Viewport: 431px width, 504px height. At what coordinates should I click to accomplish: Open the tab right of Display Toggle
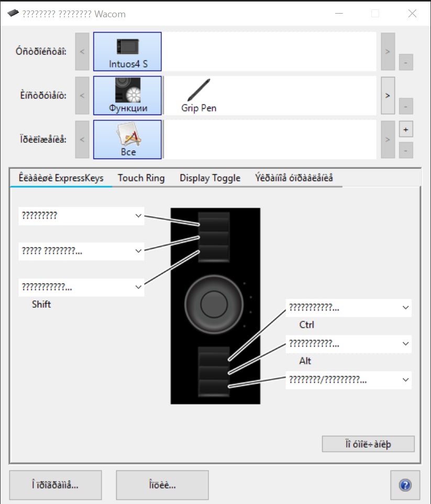[294, 178]
